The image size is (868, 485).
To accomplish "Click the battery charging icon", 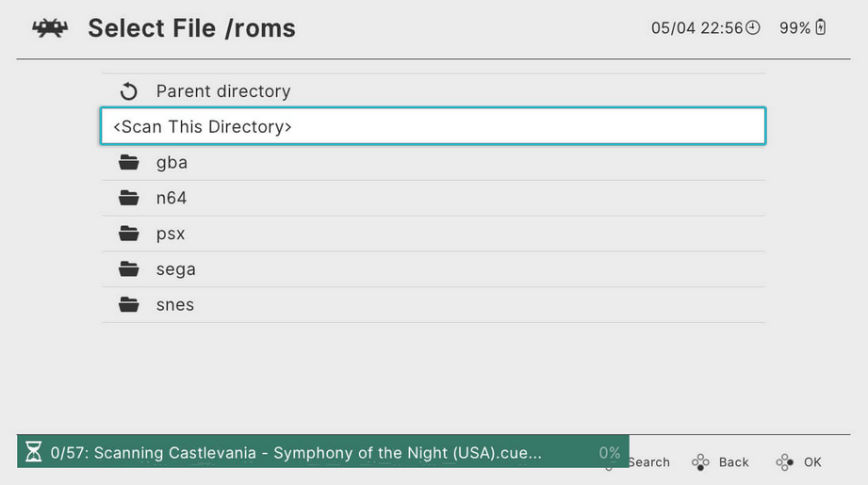I will 820,27.
